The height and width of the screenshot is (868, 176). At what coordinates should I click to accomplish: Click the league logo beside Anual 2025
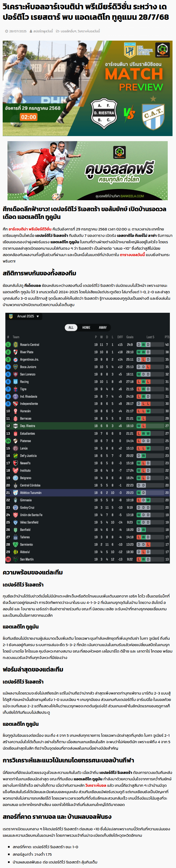(x=10, y=317)
